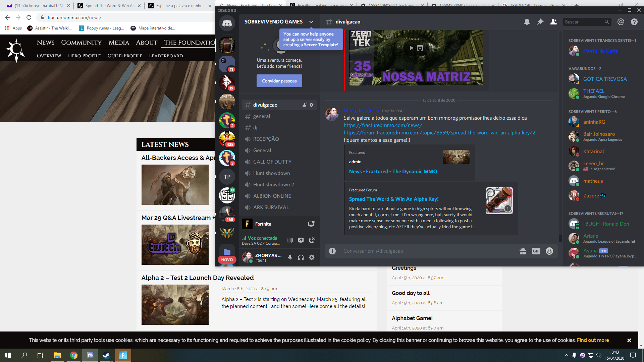644x362 pixels.
Task: Toggle member list in Discord header
Action: pos(554,22)
